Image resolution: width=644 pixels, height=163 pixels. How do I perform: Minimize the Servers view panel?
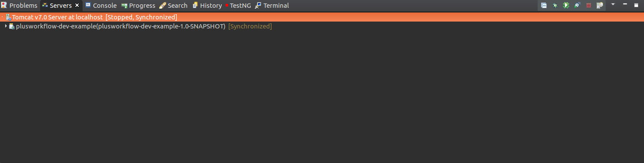625,4
